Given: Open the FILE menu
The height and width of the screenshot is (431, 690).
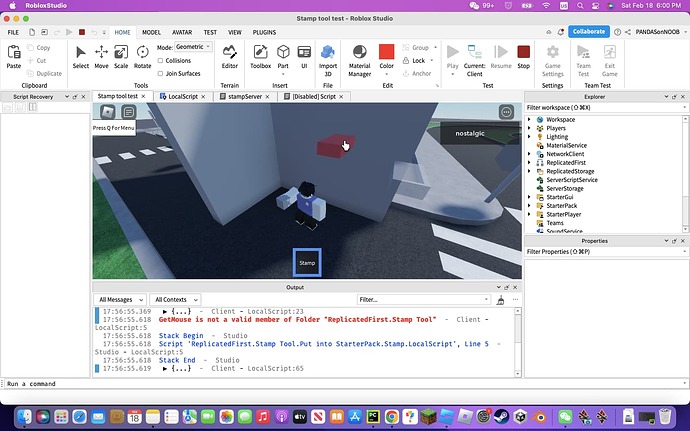Looking at the screenshot, I should point(13,32).
